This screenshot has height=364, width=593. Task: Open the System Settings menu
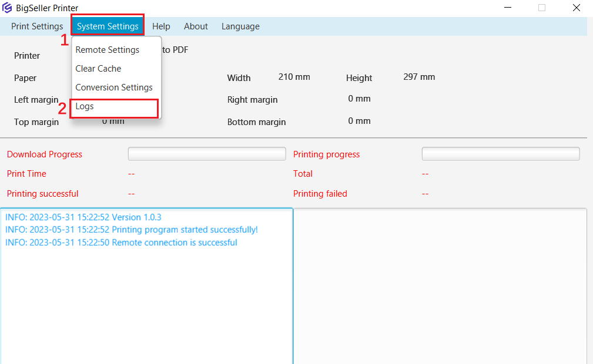108,26
